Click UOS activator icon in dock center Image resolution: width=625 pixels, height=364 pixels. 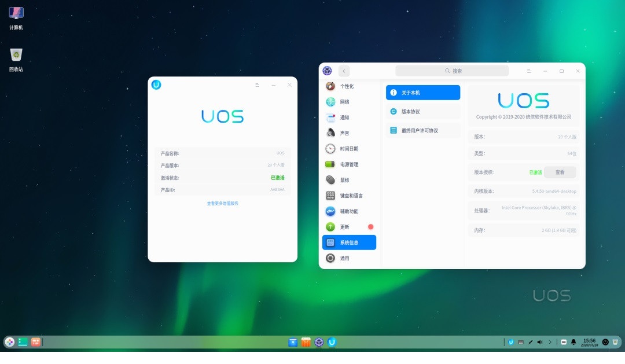click(x=332, y=342)
